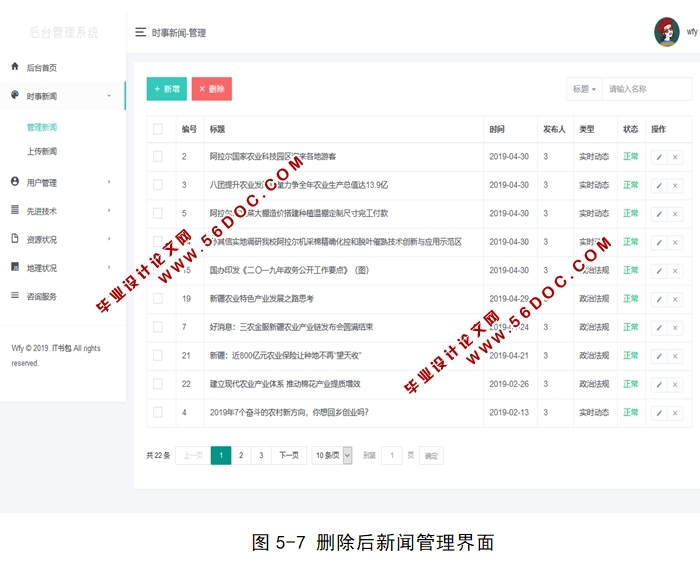Open 咨询服务 in the sidebar menu
Image resolution: width=700 pixels, height=565 pixels.
click(42, 296)
